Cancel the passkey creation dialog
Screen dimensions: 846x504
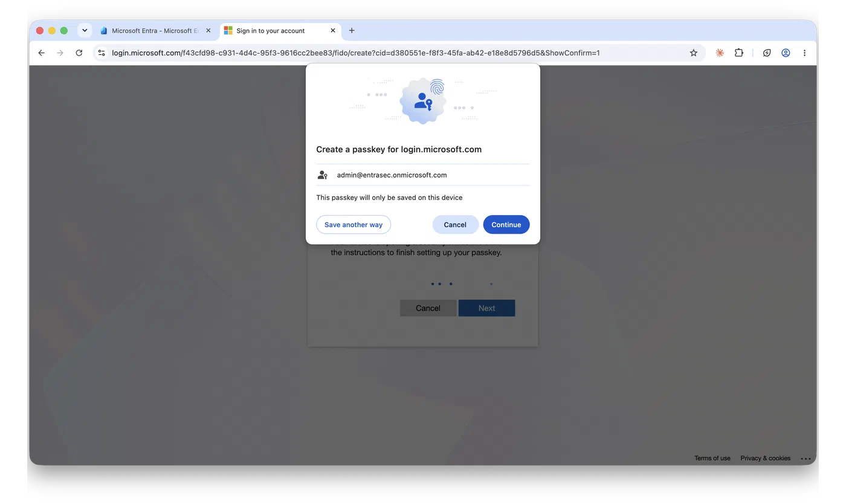455,225
